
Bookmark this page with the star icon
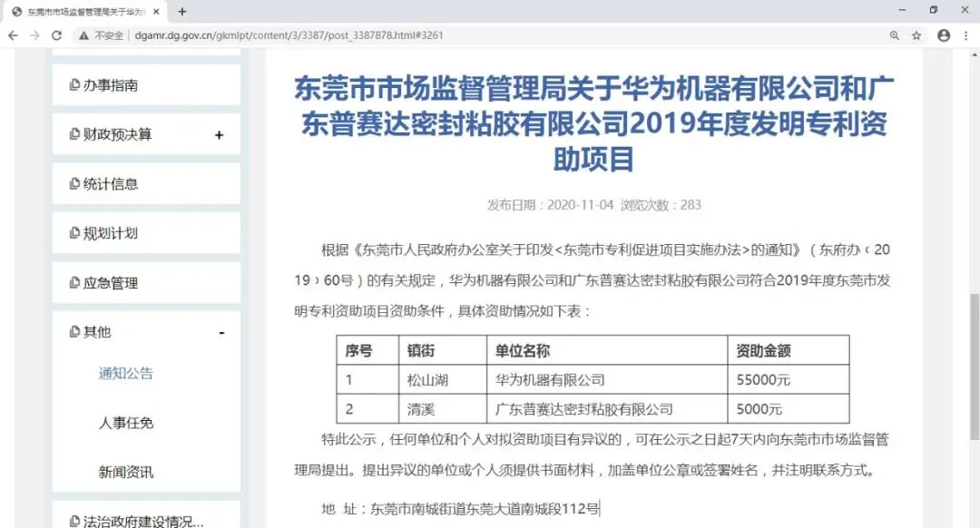pyautogui.click(x=916, y=35)
